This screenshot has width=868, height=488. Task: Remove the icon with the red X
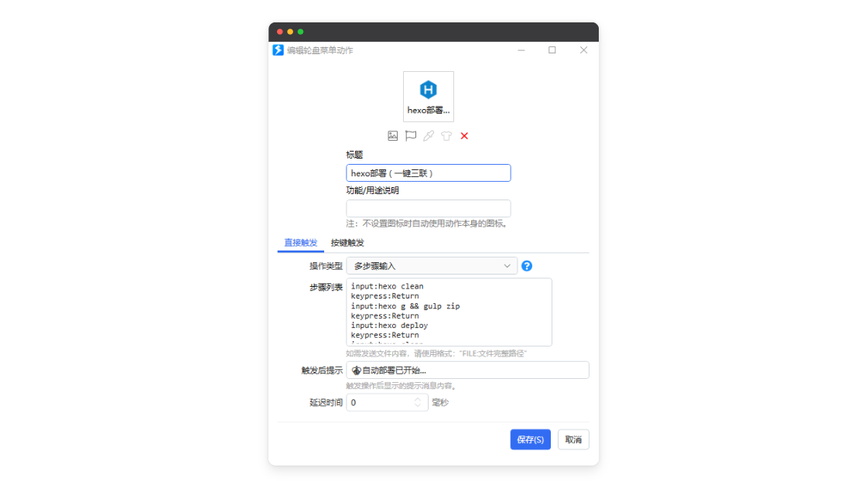[x=464, y=135]
